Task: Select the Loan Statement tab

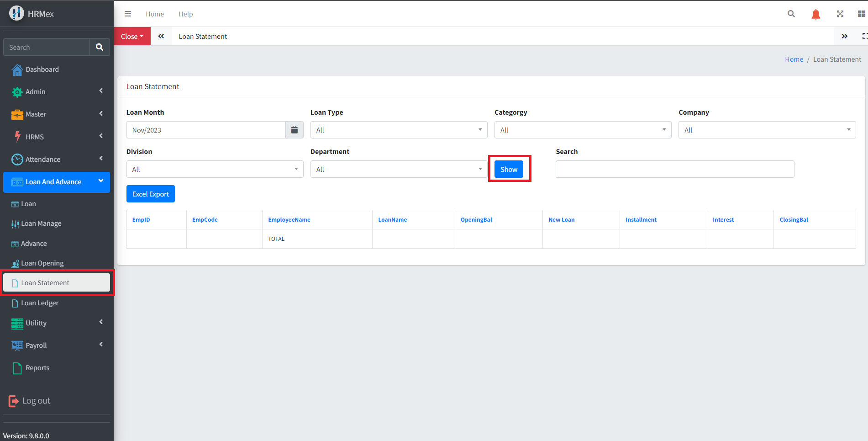Action: [203, 37]
